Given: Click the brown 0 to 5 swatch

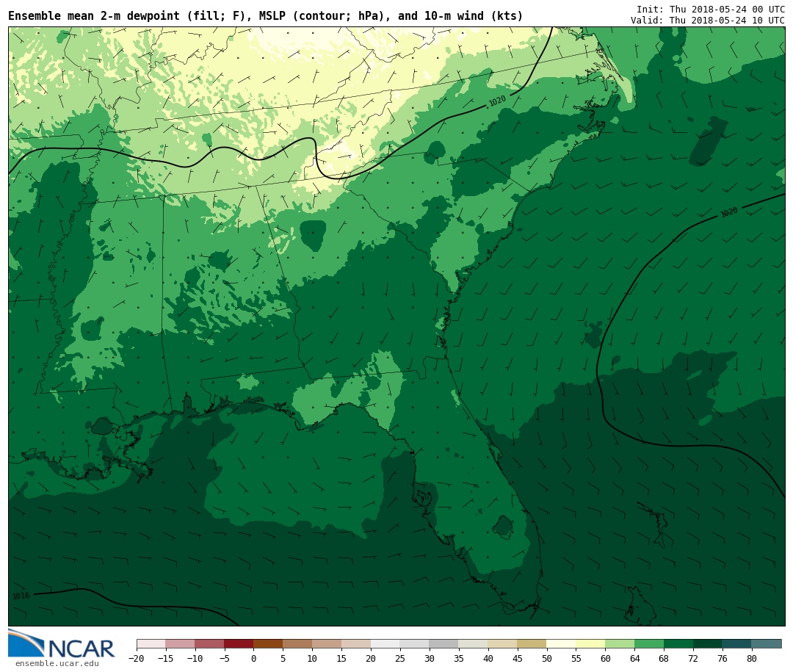Looking at the screenshot, I should click(x=269, y=643).
